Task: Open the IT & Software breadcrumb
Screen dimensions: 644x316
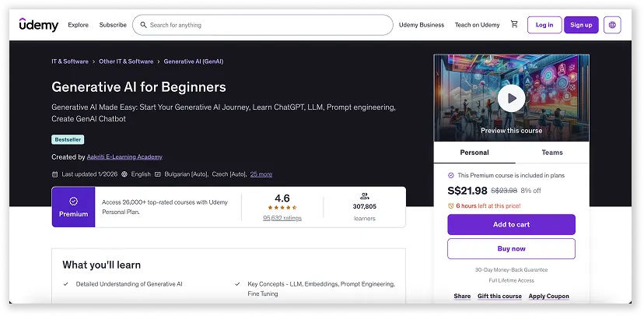Action: [x=70, y=61]
